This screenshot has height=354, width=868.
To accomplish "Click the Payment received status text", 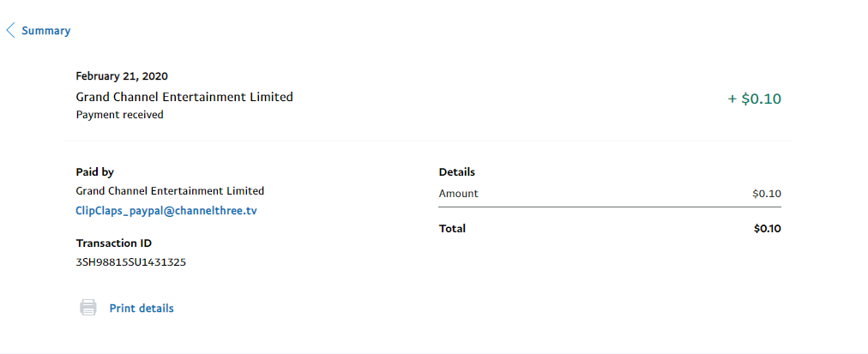I will point(119,114).
